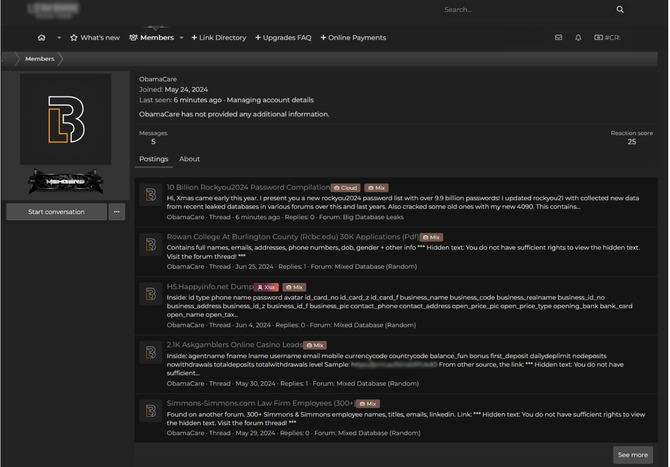Expand the dropdown arrow next to home icon

coord(59,38)
